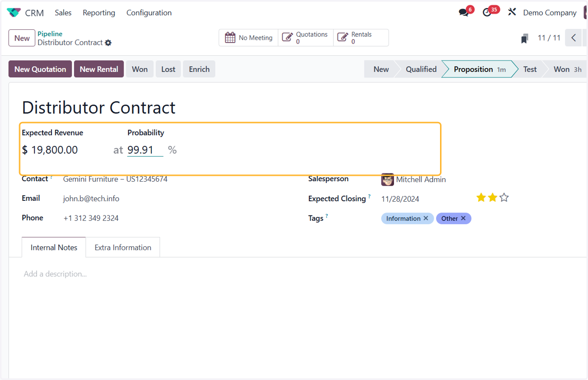Open the gear actions menu beside Distributor Contract
This screenshot has height=380, width=588.
coord(108,43)
